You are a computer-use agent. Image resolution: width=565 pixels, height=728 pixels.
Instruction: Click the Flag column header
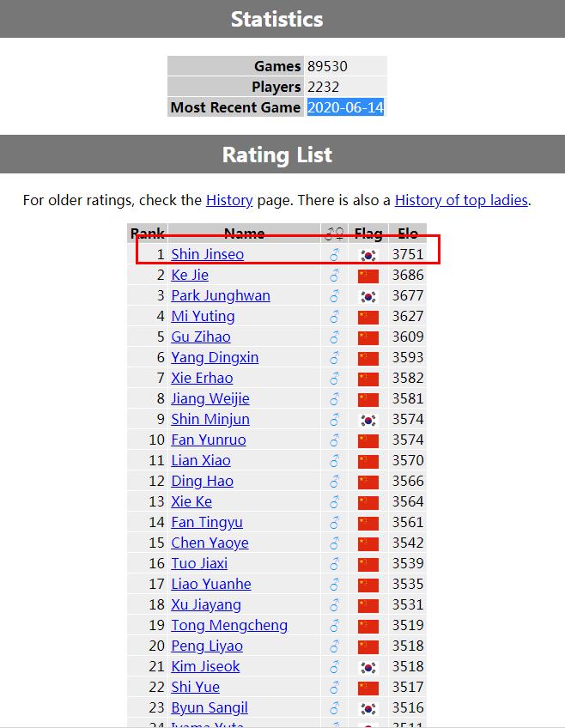pos(368,234)
